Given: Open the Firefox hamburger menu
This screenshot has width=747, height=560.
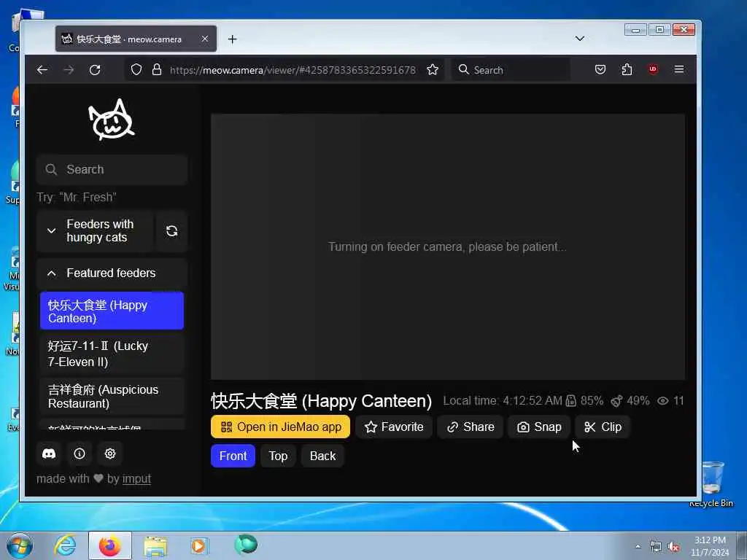Looking at the screenshot, I should (x=679, y=69).
